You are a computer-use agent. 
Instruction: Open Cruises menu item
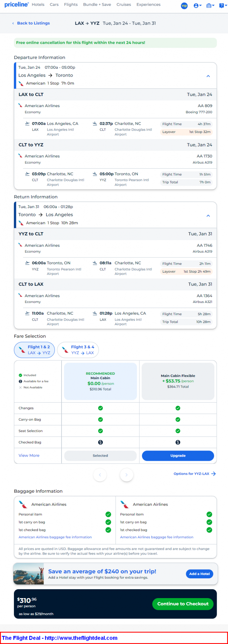[124, 5]
